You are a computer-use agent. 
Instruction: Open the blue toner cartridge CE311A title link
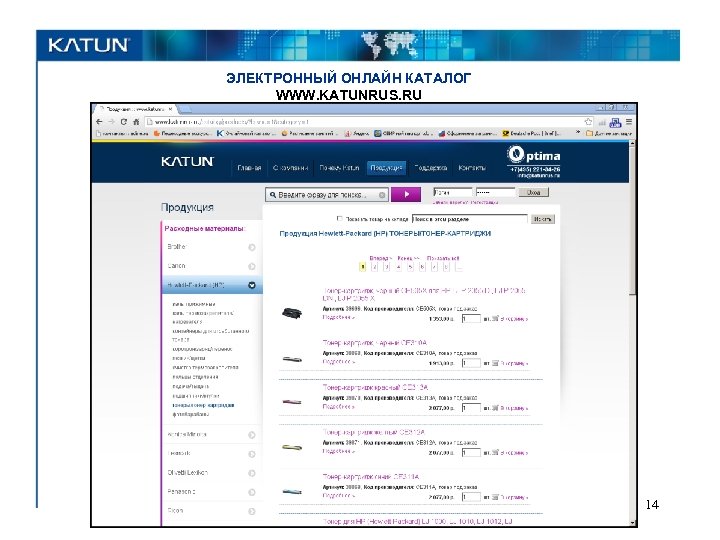pyautogui.click(x=371, y=477)
